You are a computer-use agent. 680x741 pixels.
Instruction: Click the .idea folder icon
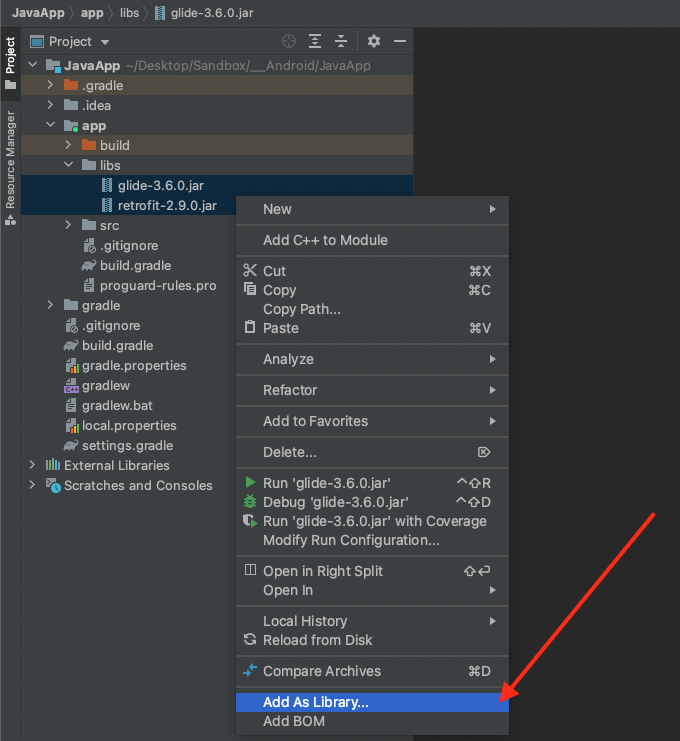coord(71,105)
